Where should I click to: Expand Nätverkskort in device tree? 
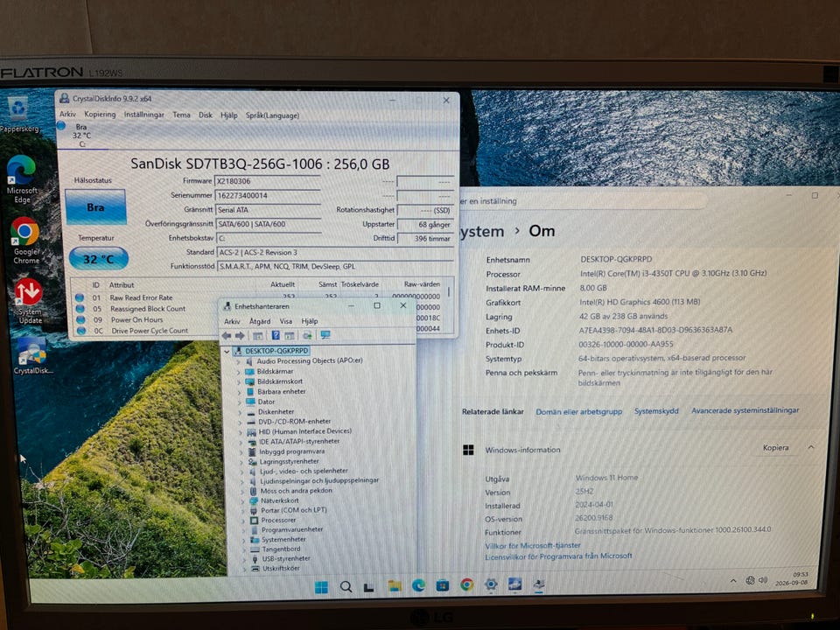tap(242, 501)
